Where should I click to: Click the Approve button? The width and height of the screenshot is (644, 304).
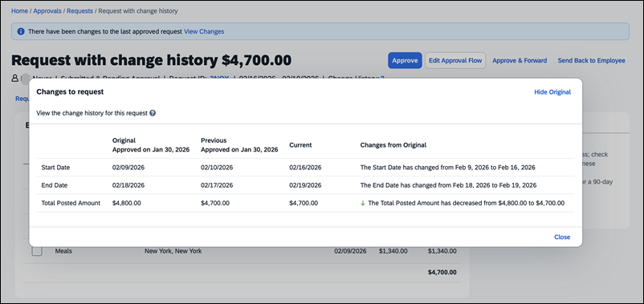point(405,60)
